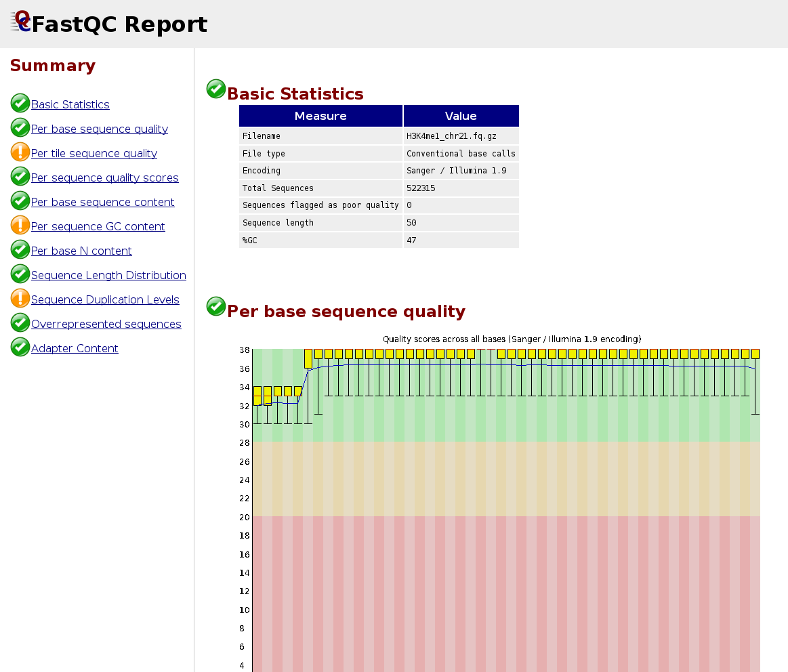
Task: Click the FastQC logo in header
Action: (21, 22)
